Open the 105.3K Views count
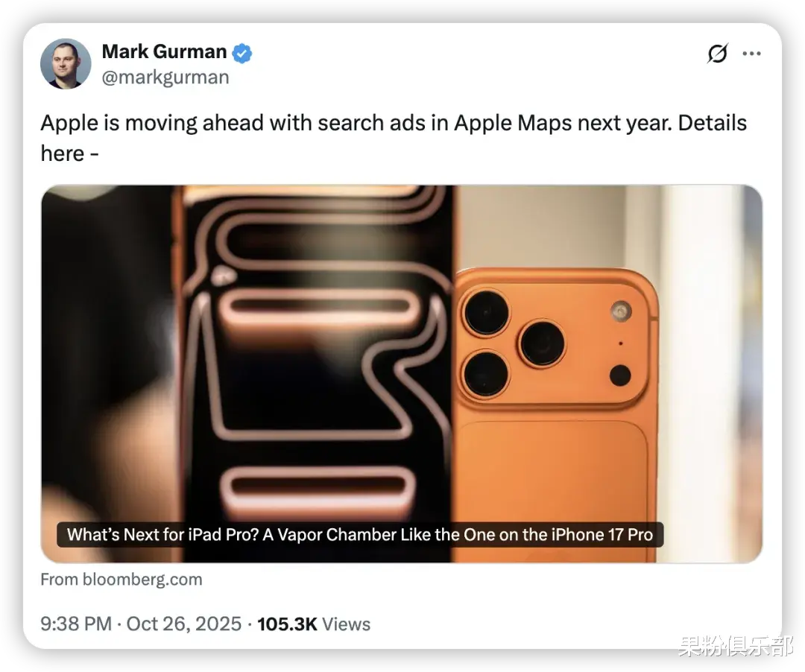 click(x=314, y=624)
